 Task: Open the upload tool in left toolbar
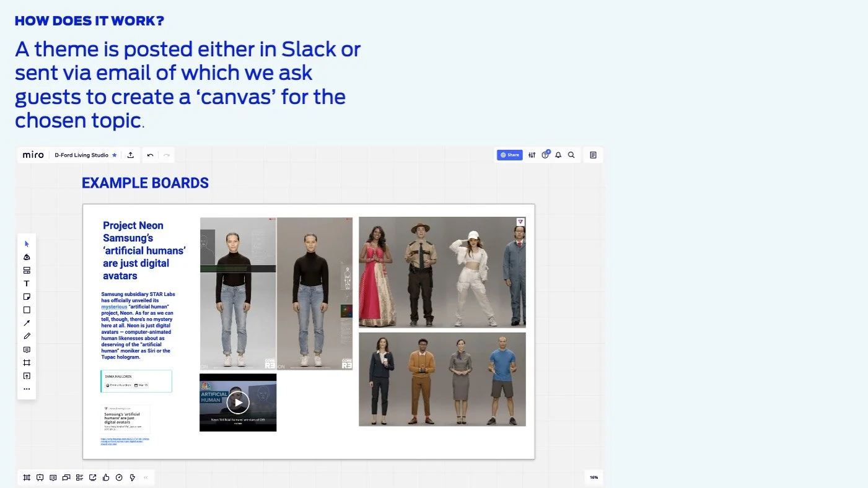coord(27,376)
